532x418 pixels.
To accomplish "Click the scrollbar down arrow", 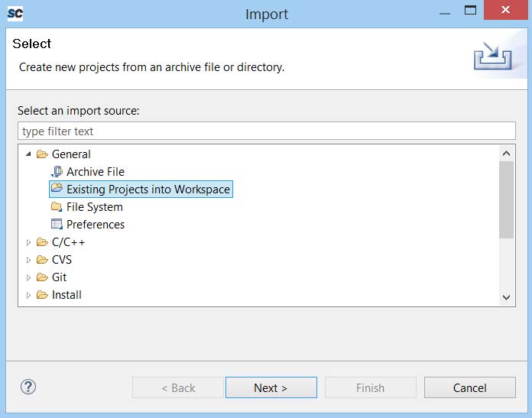I will 506,297.
